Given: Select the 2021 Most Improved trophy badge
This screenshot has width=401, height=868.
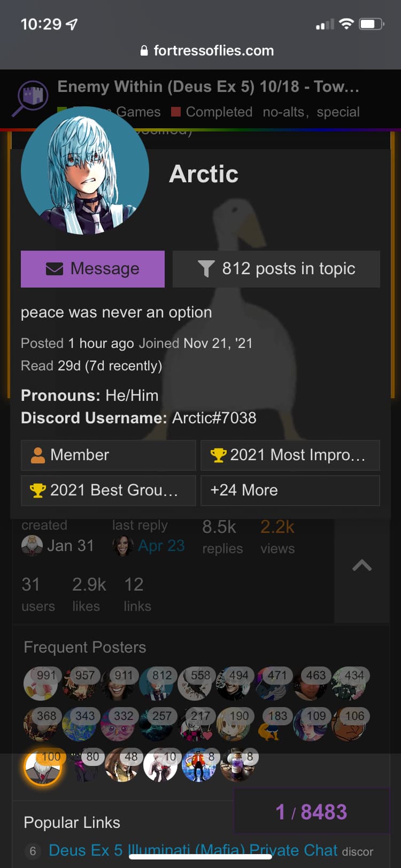Looking at the screenshot, I should (290, 455).
